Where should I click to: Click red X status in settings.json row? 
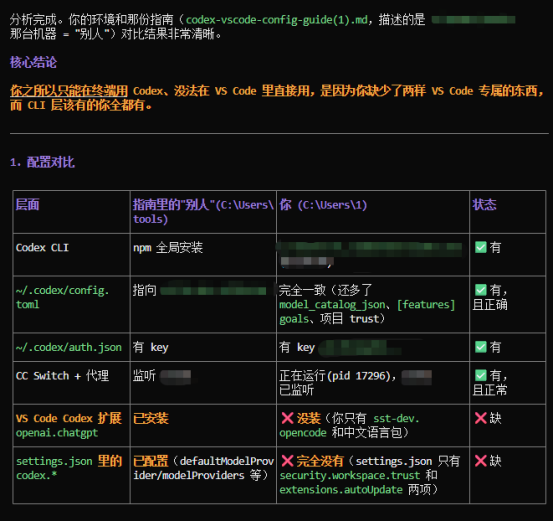(x=481, y=461)
